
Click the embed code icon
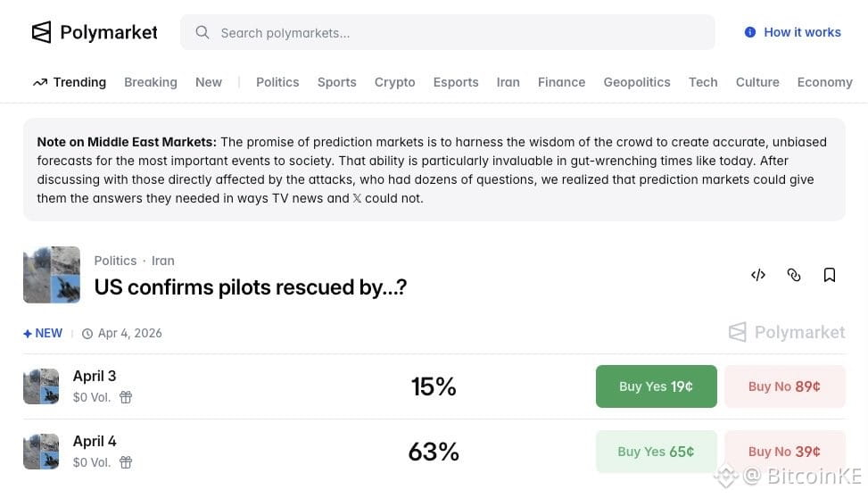click(x=758, y=275)
